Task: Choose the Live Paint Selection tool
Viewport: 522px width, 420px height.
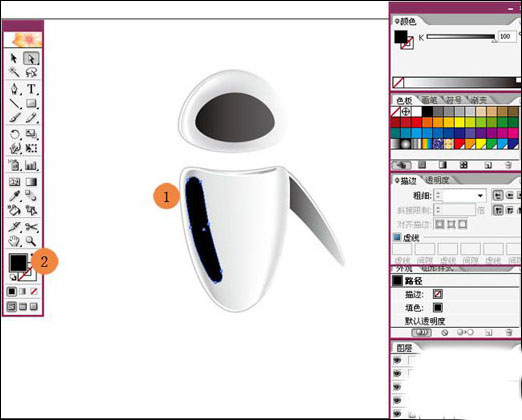Action: (x=31, y=210)
